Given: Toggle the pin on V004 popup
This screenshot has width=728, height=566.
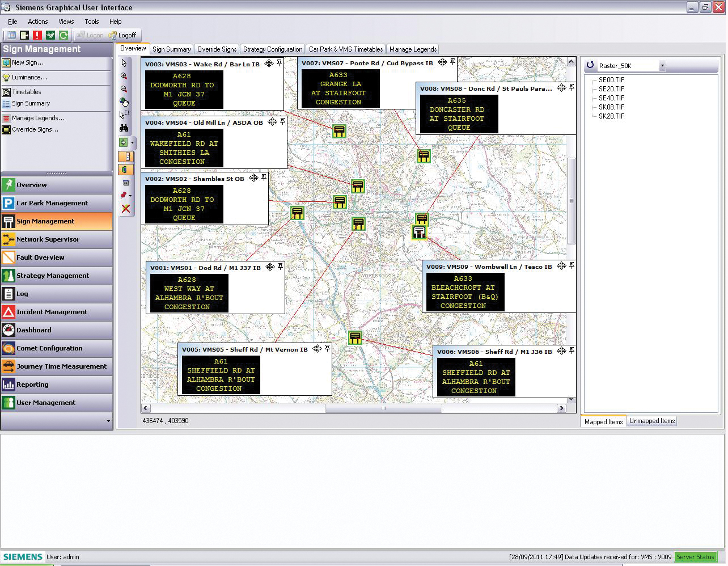Looking at the screenshot, I should [x=282, y=121].
